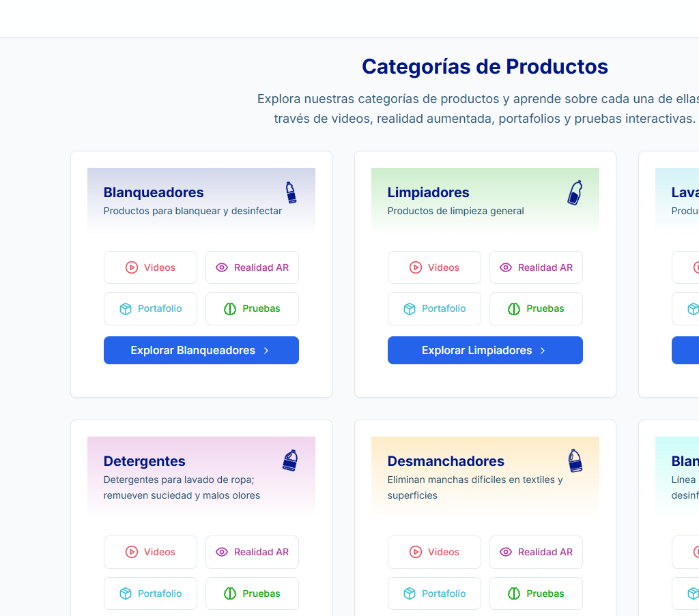Image resolution: width=699 pixels, height=616 pixels.
Task: Open Videos for Limpiadores
Action: point(434,267)
